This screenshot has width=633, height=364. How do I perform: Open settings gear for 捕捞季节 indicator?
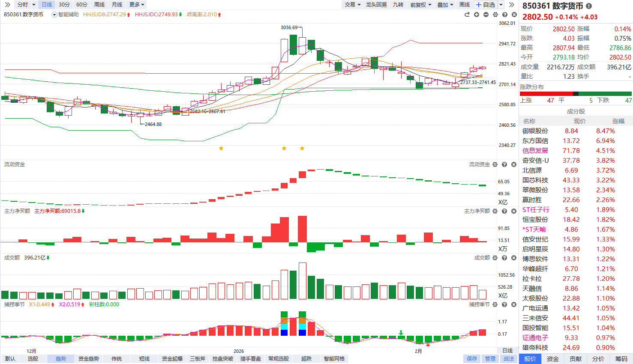pos(495,304)
